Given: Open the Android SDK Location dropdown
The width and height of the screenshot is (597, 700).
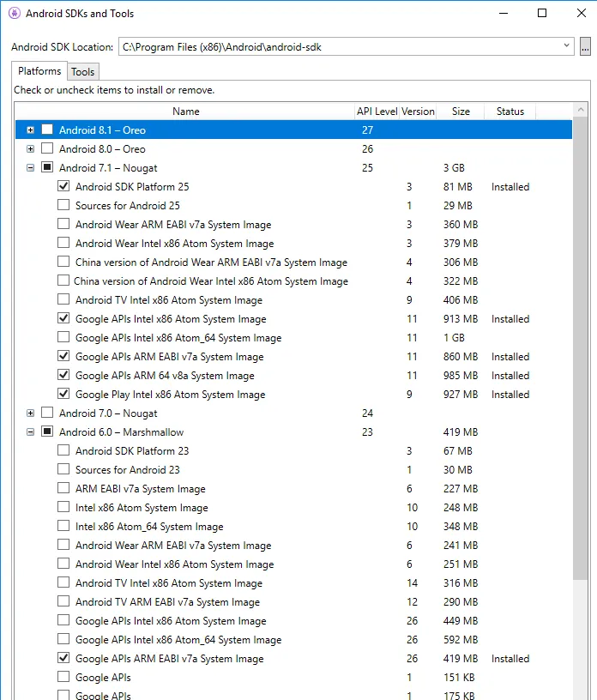Looking at the screenshot, I should click(566, 45).
